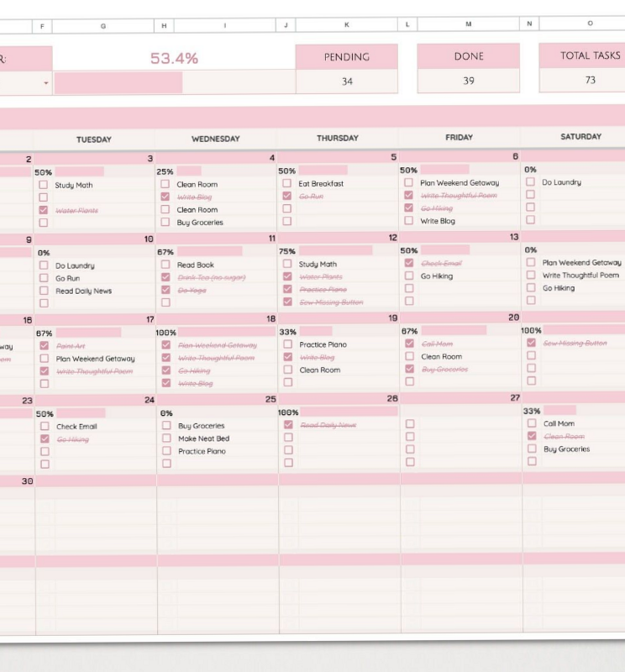Select the date cell 18

[x=270, y=318]
